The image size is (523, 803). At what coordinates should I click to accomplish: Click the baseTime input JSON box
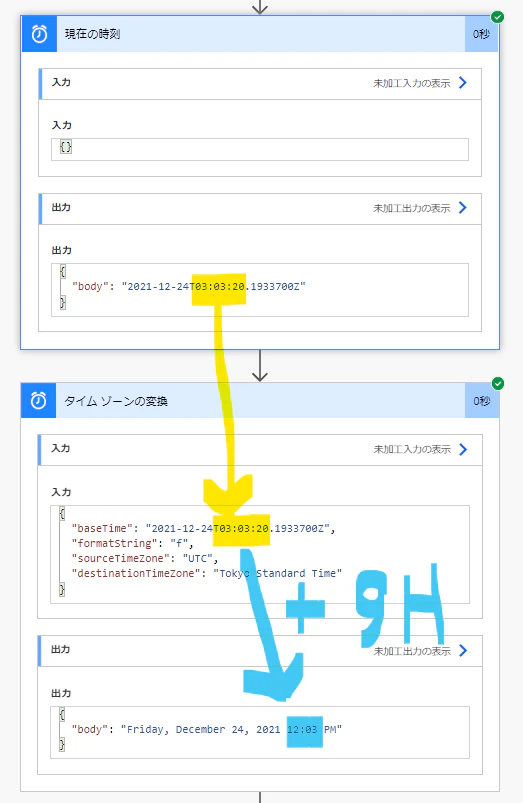(260, 555)
